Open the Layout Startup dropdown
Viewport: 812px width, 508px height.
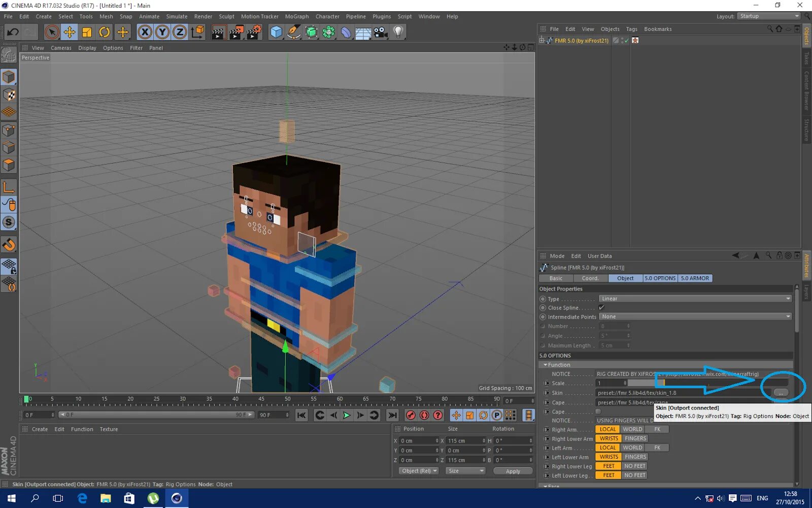769,16
